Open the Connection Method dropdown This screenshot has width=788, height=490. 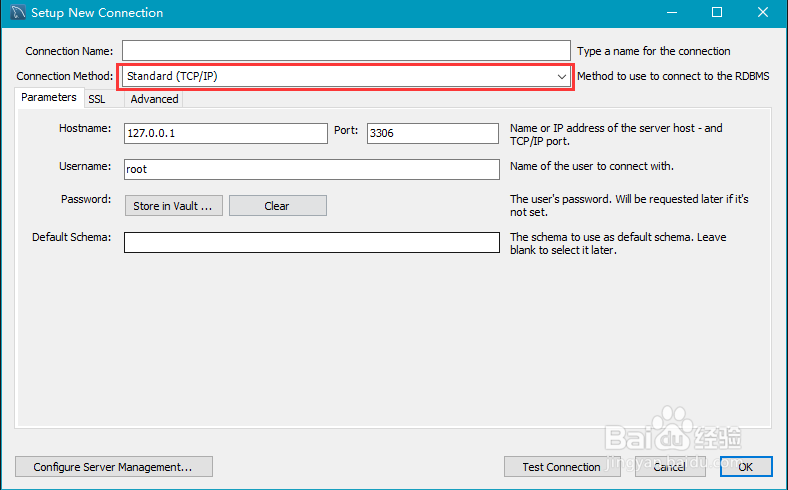pos(346,76)
